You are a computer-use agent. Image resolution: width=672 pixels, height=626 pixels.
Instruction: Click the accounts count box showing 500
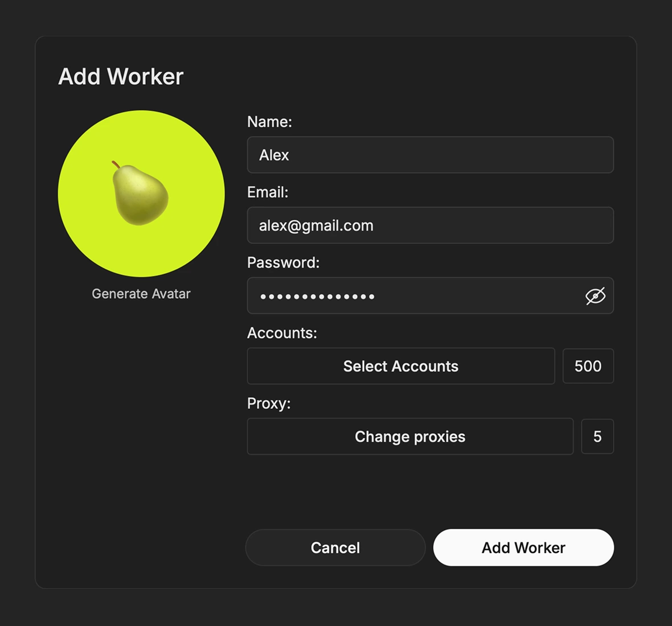click(588, 366)
